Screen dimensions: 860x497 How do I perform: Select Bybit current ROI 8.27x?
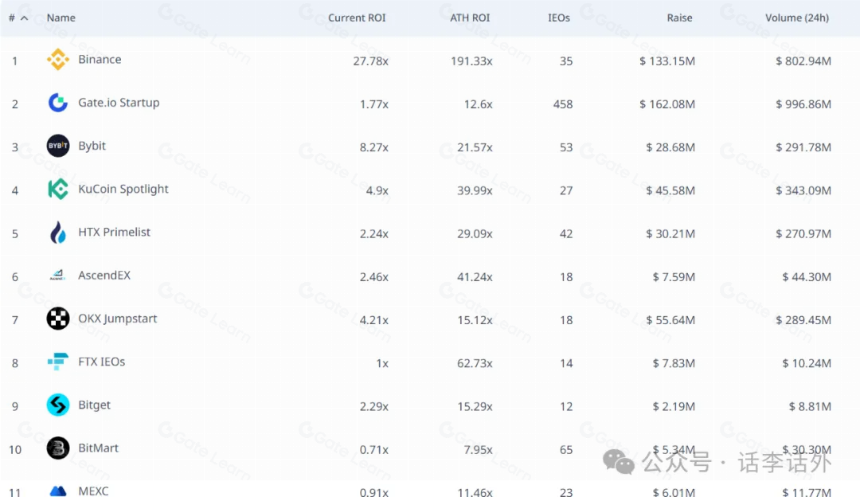point(374,148)
